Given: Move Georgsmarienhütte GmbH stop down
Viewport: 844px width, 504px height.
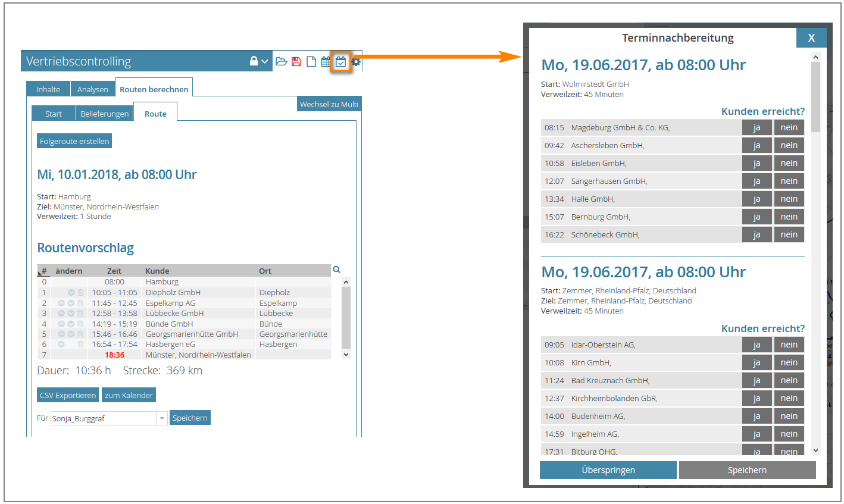Looking at the screenshot, I should point(71,334).
